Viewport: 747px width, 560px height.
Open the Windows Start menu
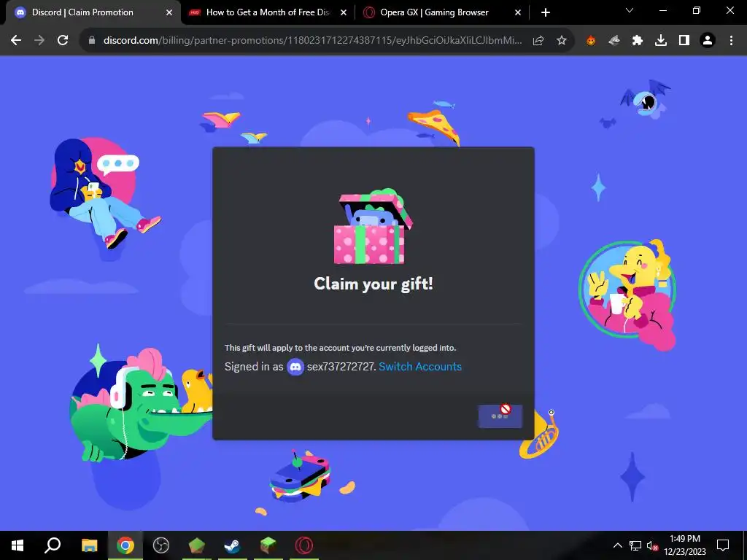tap(18, 545)
